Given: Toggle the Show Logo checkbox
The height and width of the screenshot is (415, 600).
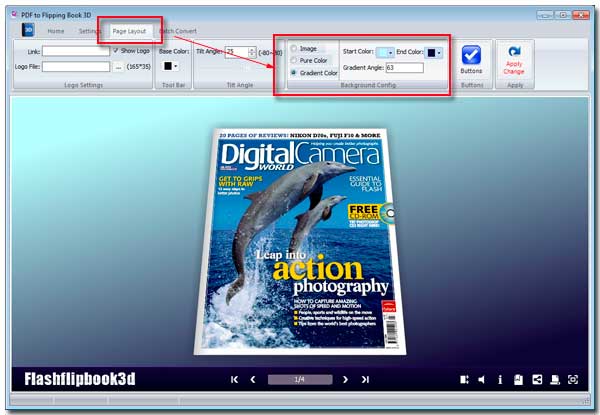Looking at the screenshot, I should (x=116, y=50).
